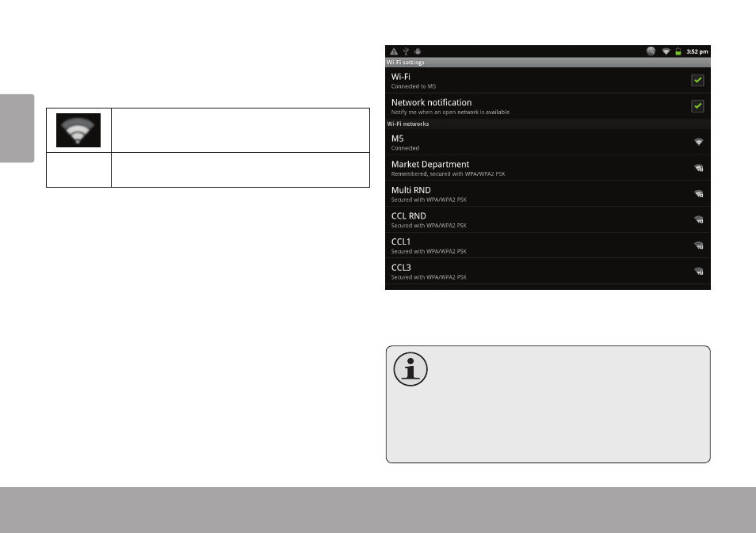756x533 pixels.
Task: Toggle the Wi-Fi checkbox
Action: (x=697, y=80)
